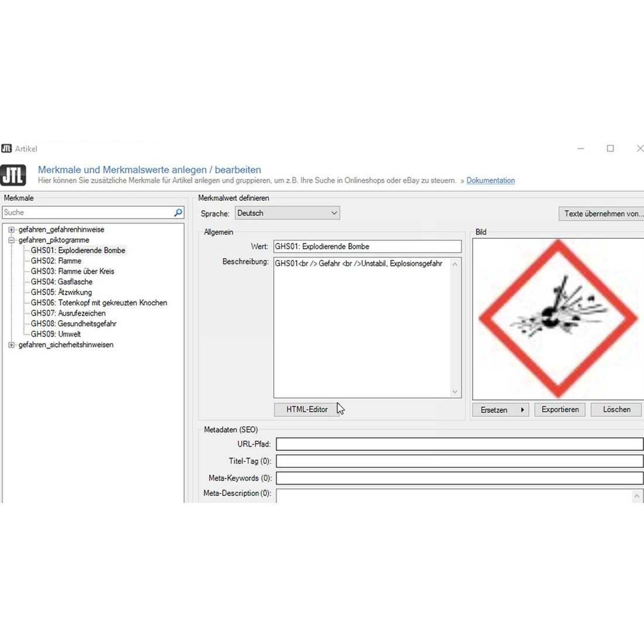
Task: Collapse the gefahren_piktogramme tree node
Action: [x=12, y=240]
